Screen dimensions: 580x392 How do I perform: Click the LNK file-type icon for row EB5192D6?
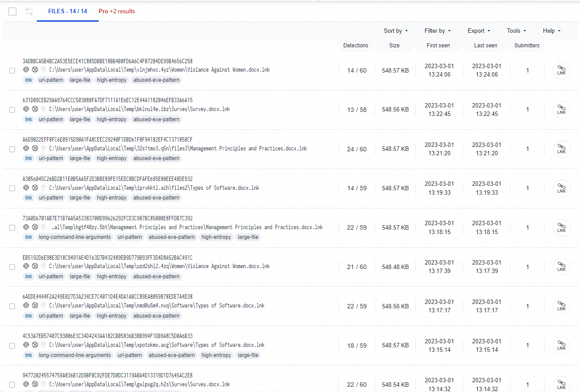(561, 267)
